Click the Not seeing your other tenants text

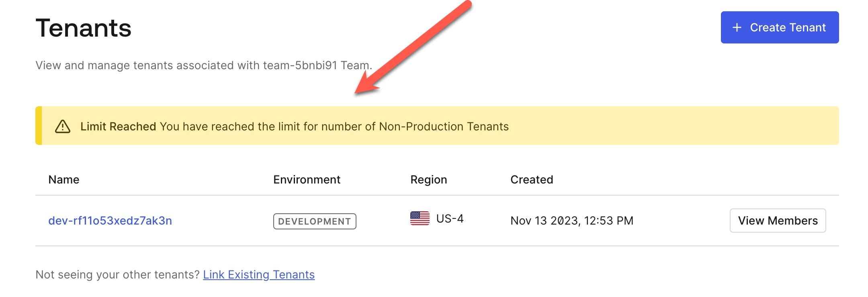[117, 274]
